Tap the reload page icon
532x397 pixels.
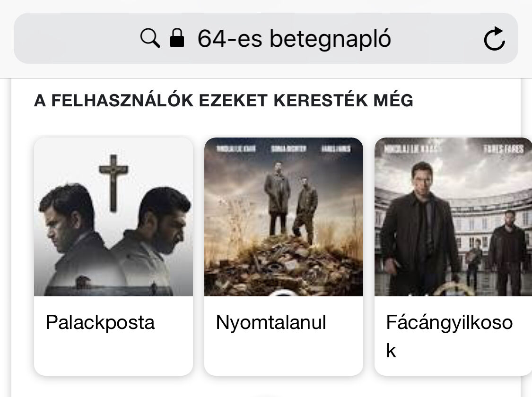tap(495, 39)
